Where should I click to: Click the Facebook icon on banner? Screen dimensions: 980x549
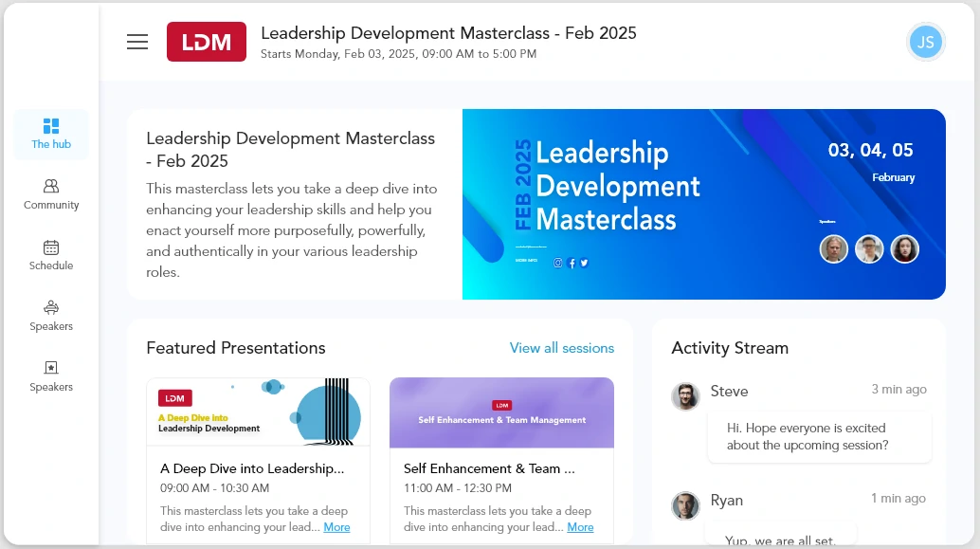click(572, 264)
